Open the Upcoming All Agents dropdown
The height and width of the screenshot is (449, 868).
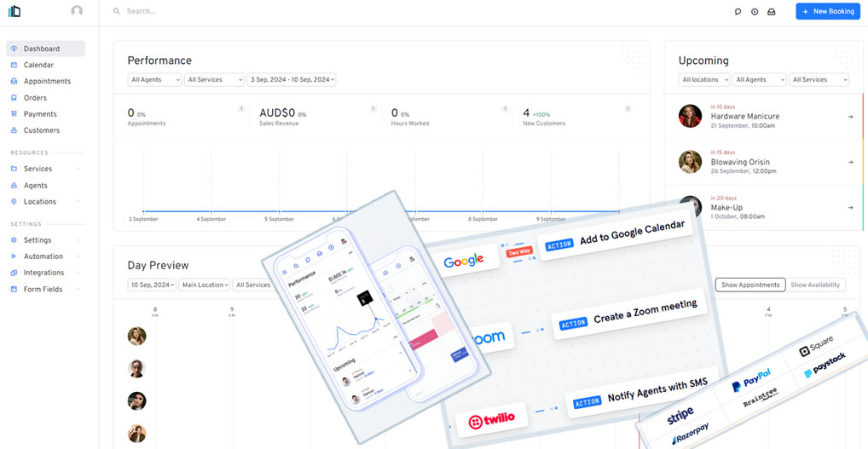tap(760, 79)
